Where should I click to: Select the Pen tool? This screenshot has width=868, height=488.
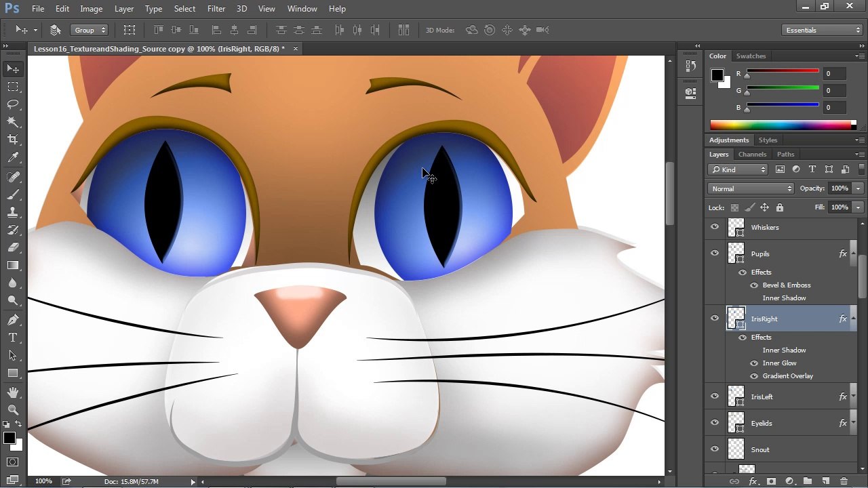click(13, 320)
